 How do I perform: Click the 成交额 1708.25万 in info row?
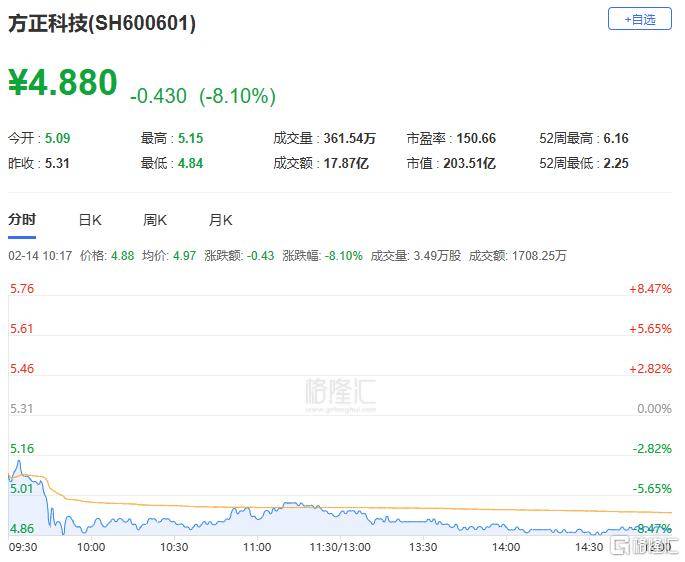coord(540,256)
